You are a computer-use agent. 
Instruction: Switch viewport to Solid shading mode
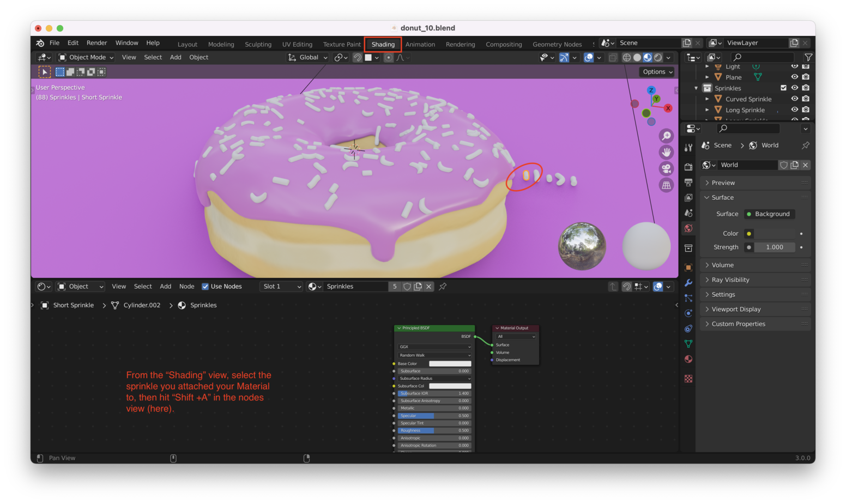(637, 57)
